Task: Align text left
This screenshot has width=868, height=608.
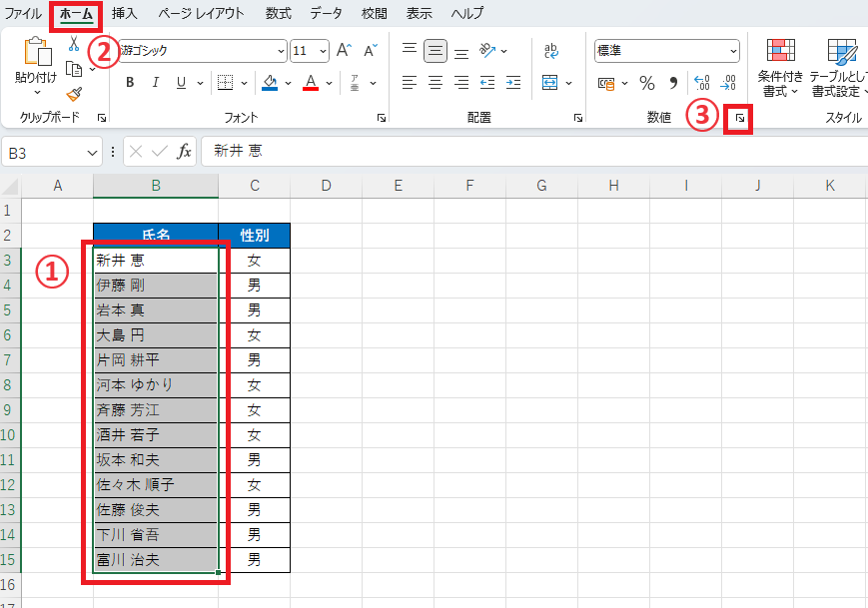Action: tap(410, 83)
